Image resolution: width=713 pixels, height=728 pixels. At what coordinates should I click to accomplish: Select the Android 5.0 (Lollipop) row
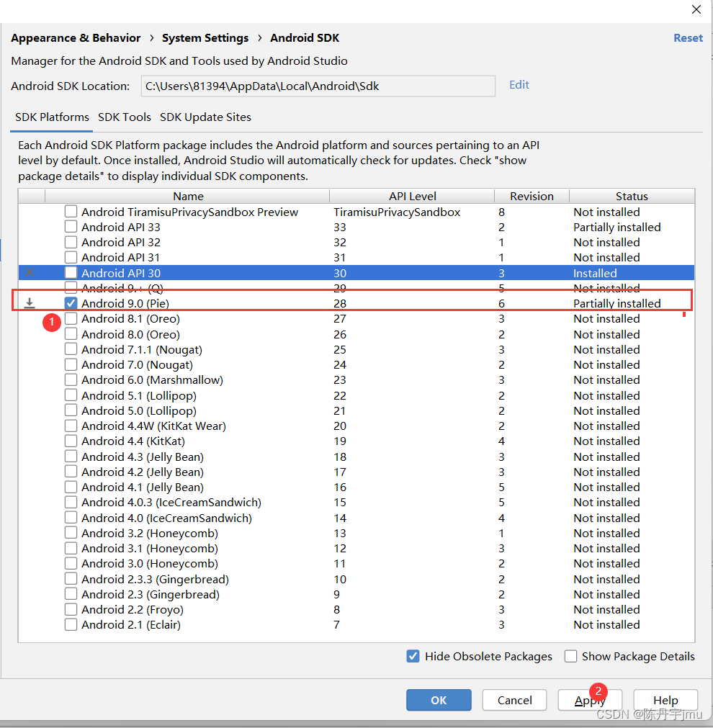pos(356,411)
